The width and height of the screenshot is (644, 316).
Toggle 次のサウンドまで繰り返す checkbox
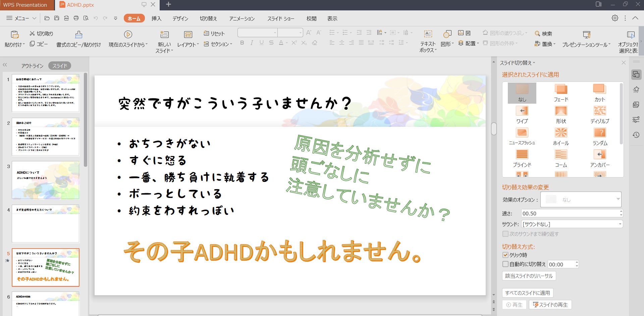click(505, 234)
